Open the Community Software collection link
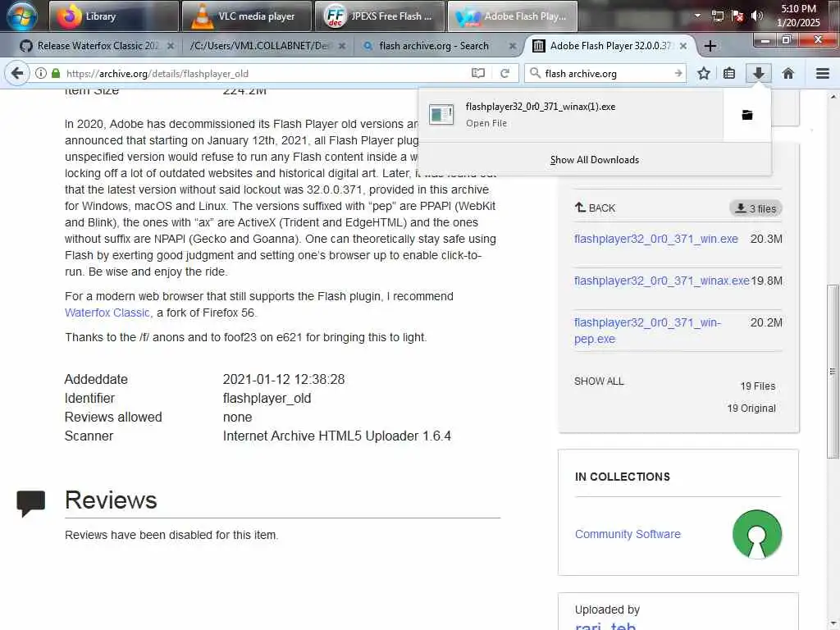 pyautogui.click(x=628, y=534)
